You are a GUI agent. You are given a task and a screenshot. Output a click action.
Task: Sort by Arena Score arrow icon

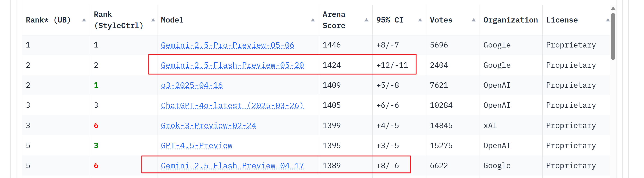pyautogui.click(x=366, y=20)
